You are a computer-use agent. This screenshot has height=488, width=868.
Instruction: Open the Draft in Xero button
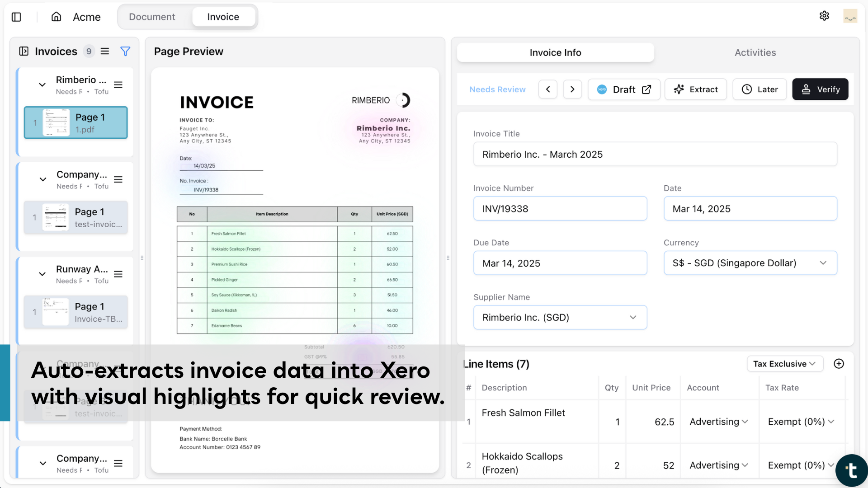point(624,89)
